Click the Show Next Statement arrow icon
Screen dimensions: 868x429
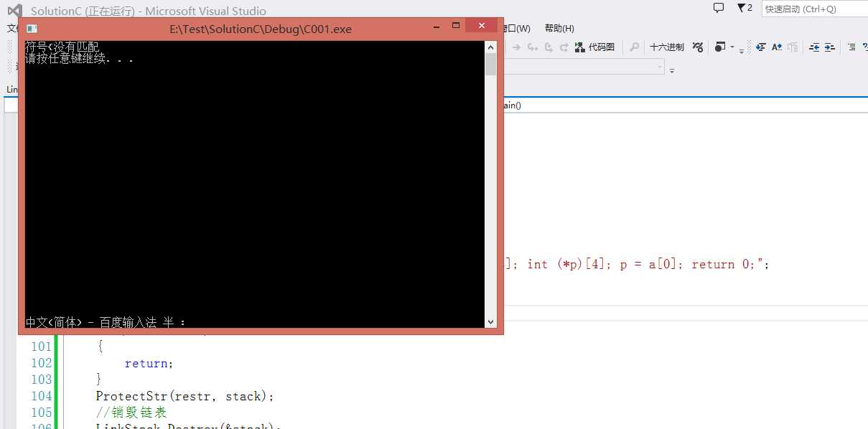coord(515,47)
